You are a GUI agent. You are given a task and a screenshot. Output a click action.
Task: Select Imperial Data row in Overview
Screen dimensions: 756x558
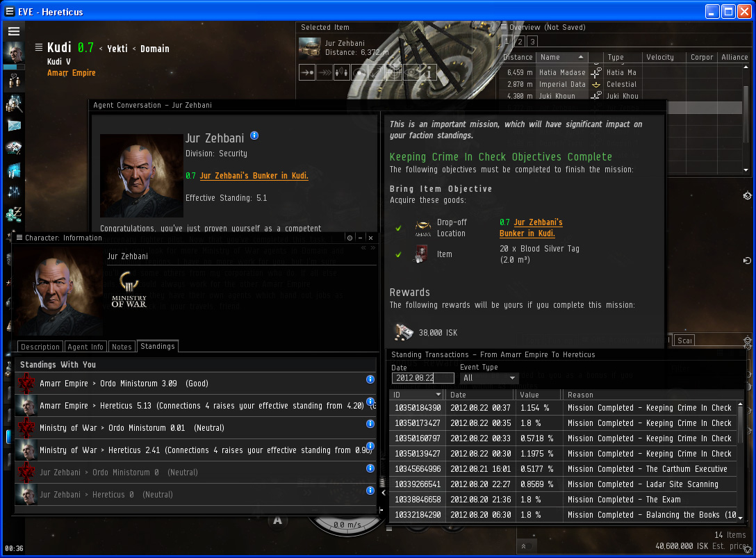pos(620,84)
